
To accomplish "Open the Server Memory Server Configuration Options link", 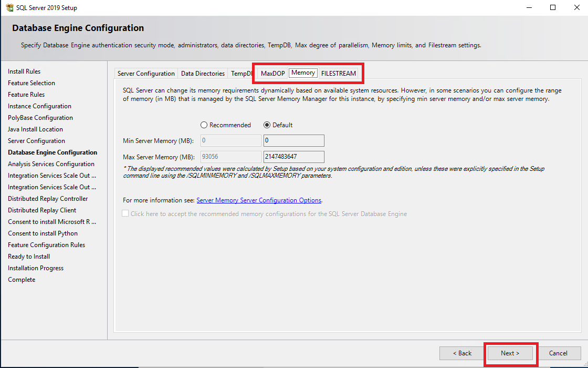I will (259, 200).
